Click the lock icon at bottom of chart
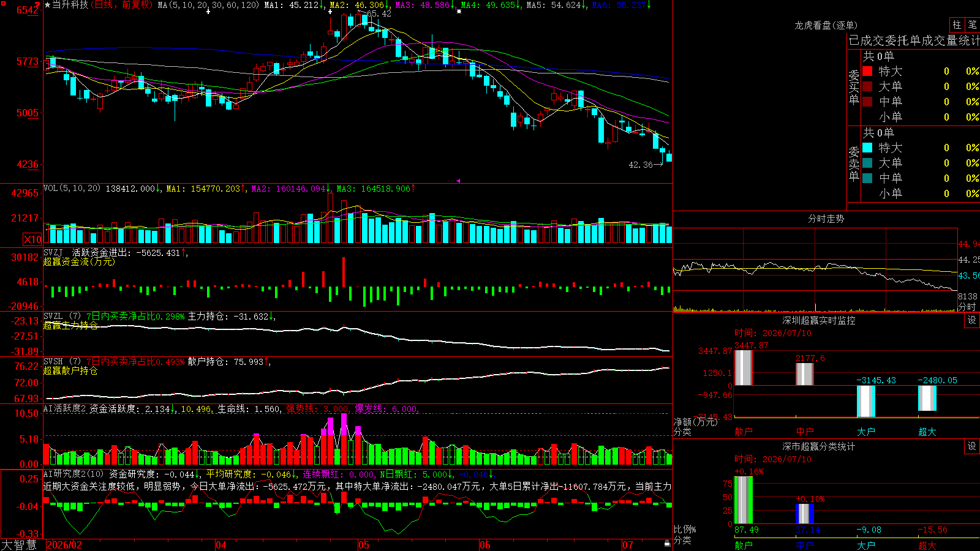 (x=667, y=544)
